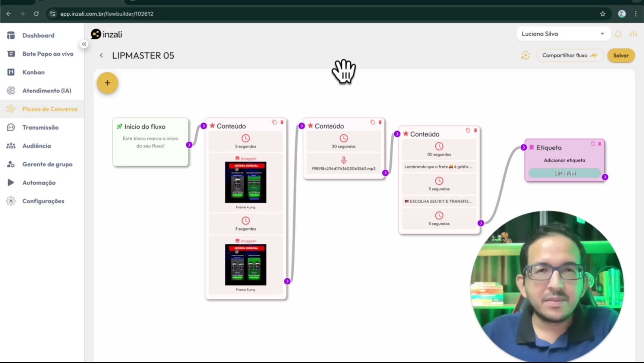Click output connector under the mp3 block
The width and height of the screenshot is (644, 363).
pos(385,173)
